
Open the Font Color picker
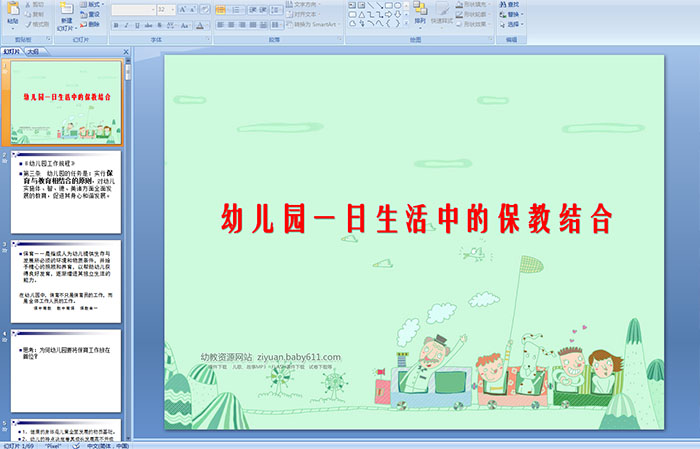pyautogui.click(x=202, y=25)
